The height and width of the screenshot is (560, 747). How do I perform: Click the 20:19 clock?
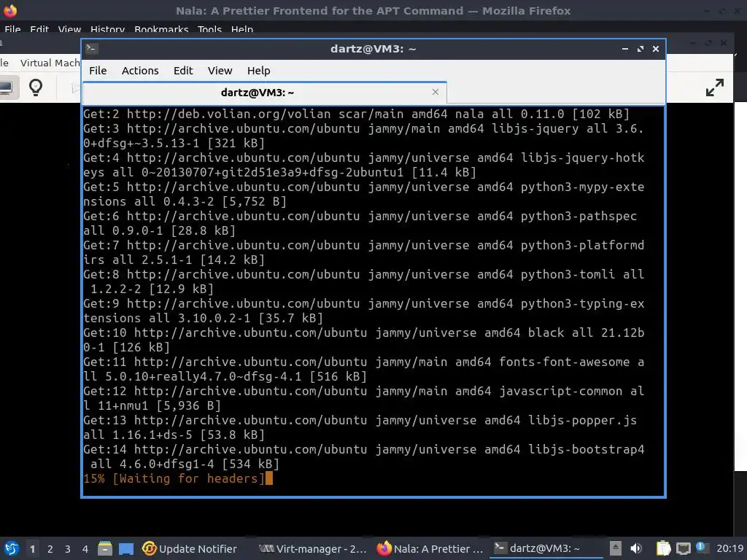[729, 548]
